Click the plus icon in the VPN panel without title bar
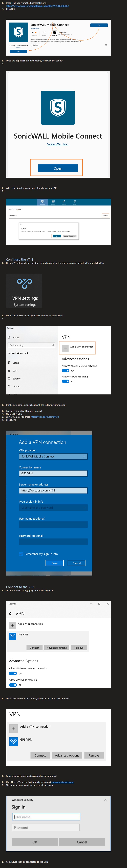This screenshot has height=868, width=127. (13, 728)
